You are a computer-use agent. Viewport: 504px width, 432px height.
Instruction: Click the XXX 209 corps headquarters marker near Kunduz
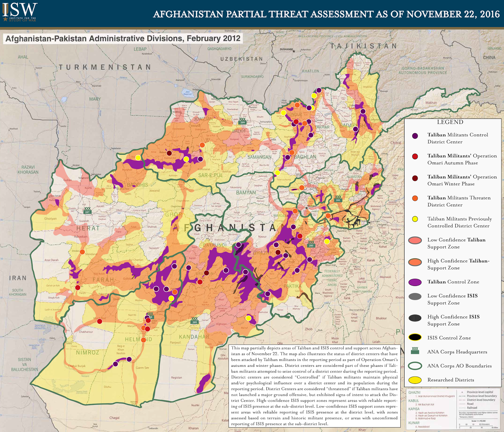(242, 121)
